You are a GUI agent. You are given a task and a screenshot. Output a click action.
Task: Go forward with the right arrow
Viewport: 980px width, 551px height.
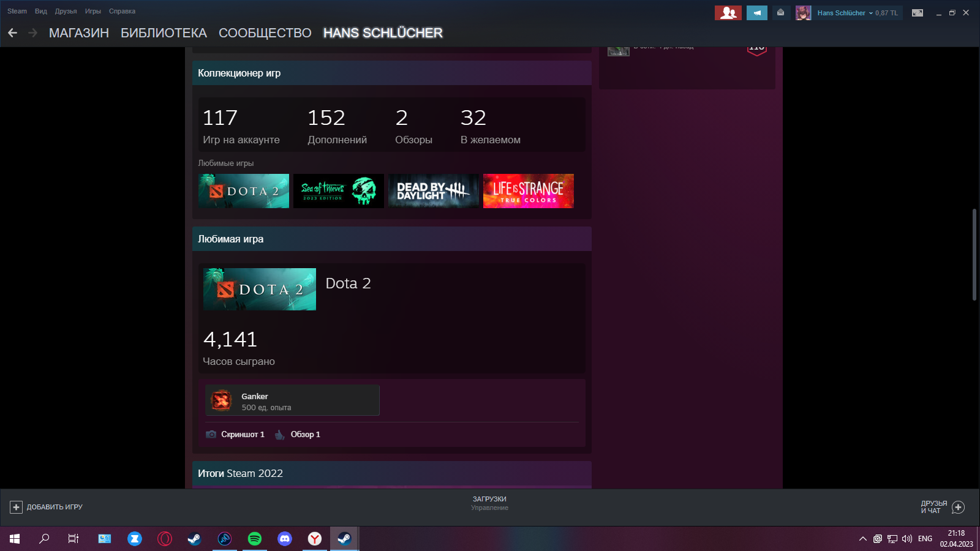point(32,33)
